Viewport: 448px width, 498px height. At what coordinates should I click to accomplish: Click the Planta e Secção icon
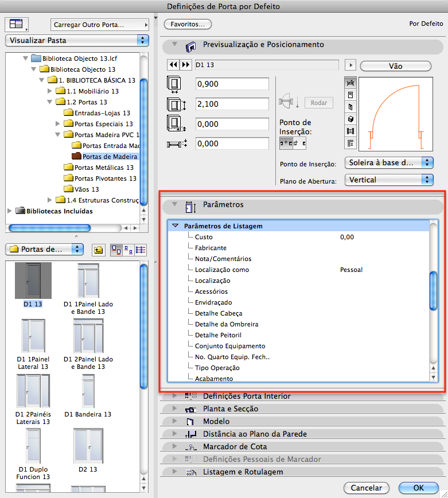point(190,410)
